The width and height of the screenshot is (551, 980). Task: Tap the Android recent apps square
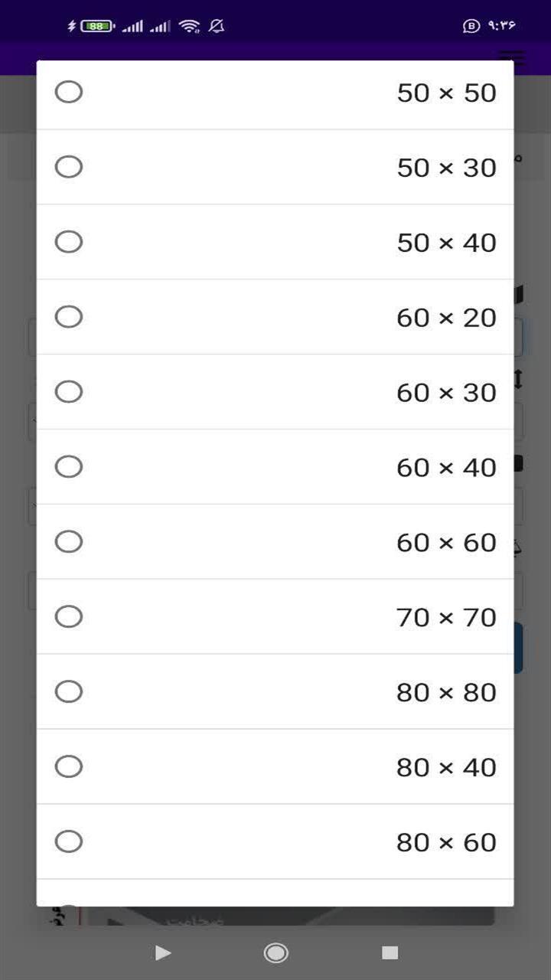[390, 952]
